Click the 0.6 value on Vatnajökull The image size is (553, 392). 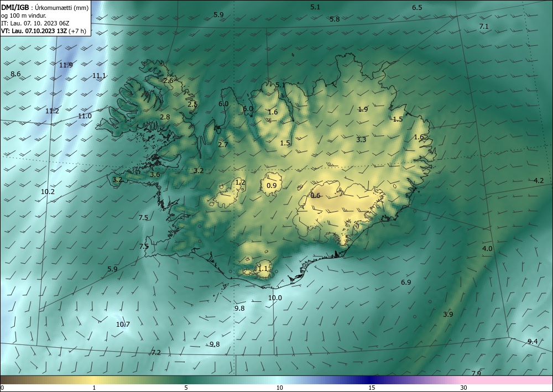tap(315, 195)
